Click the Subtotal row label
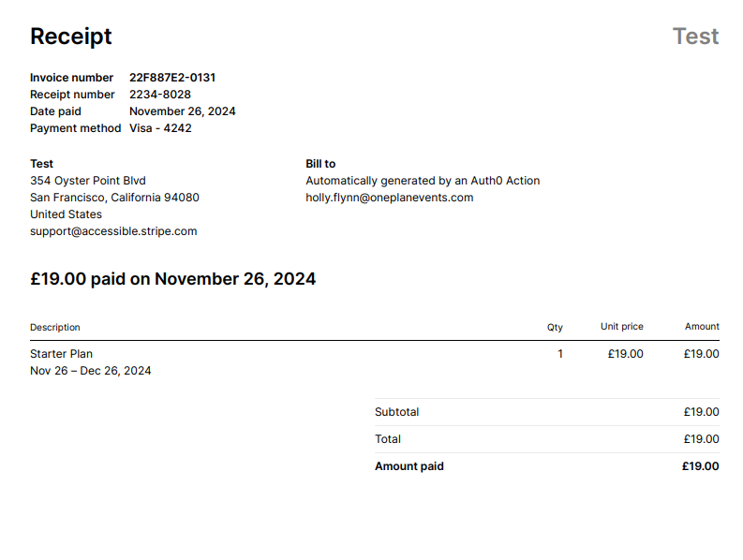 [397, 412]
